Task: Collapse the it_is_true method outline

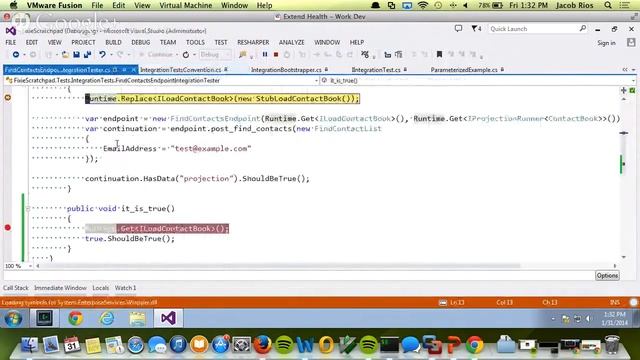Action: [x=28, y=209]
